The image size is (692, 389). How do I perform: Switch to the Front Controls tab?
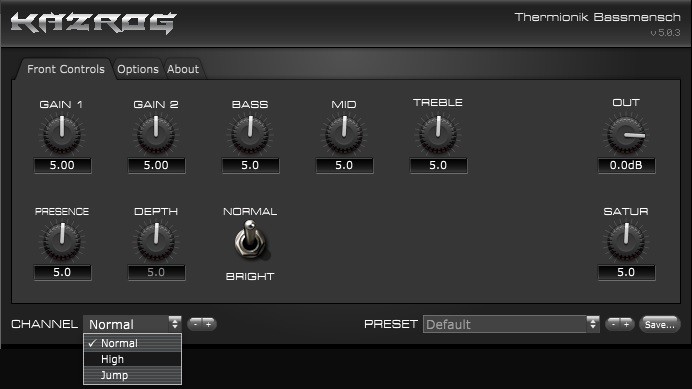coord(66,69)
